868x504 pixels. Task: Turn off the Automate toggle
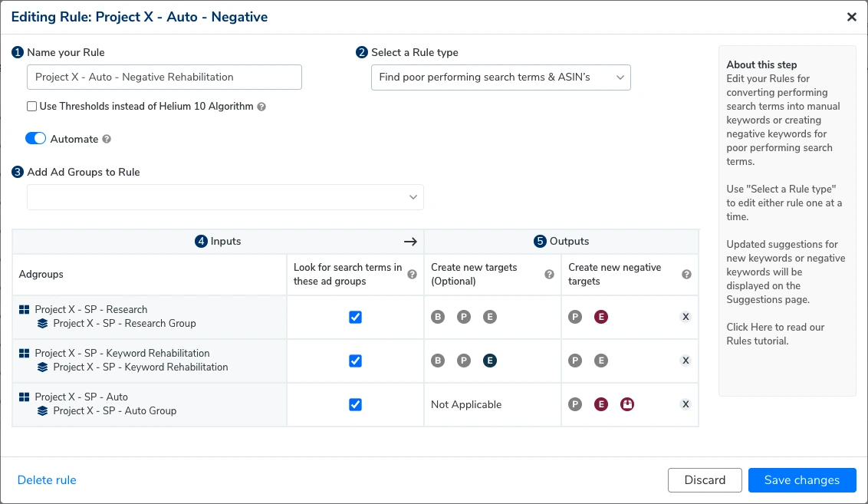36,139
